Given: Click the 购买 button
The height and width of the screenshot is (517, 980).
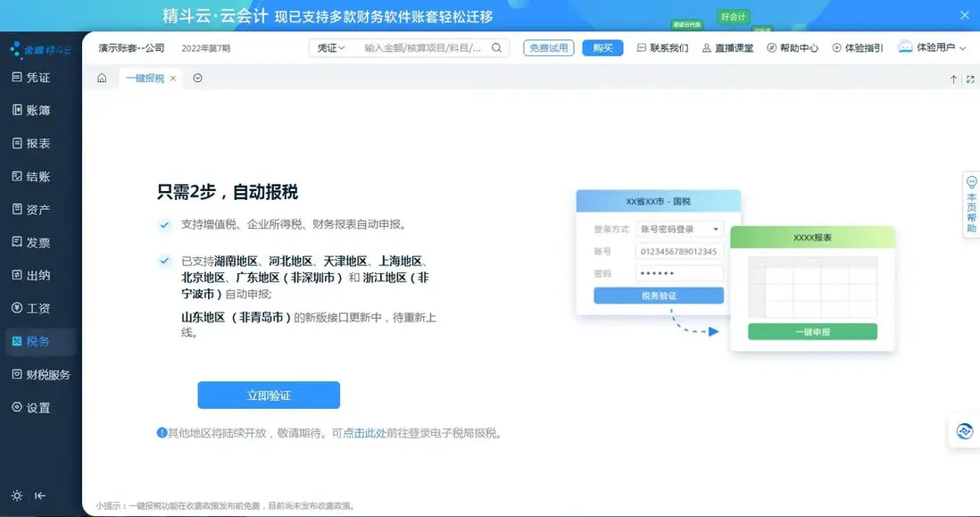Looking at the screenshot, I should pyautogui.click(x=602, y=48).
